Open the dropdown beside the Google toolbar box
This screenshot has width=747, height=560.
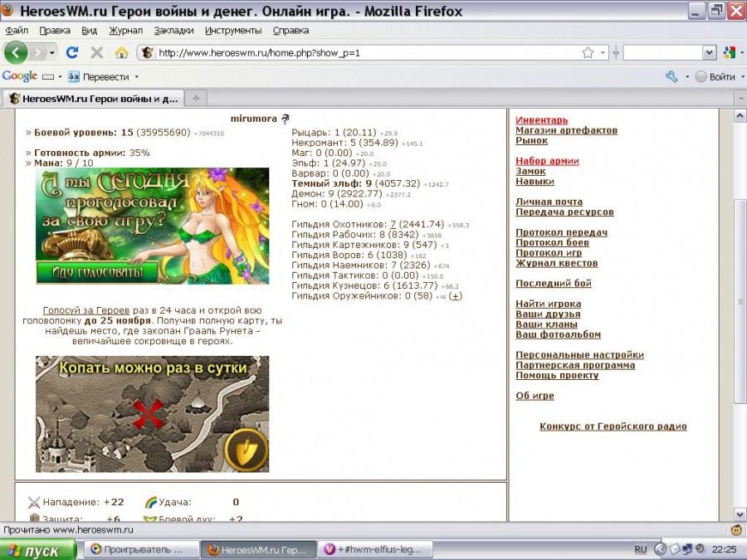pos(60,76)
